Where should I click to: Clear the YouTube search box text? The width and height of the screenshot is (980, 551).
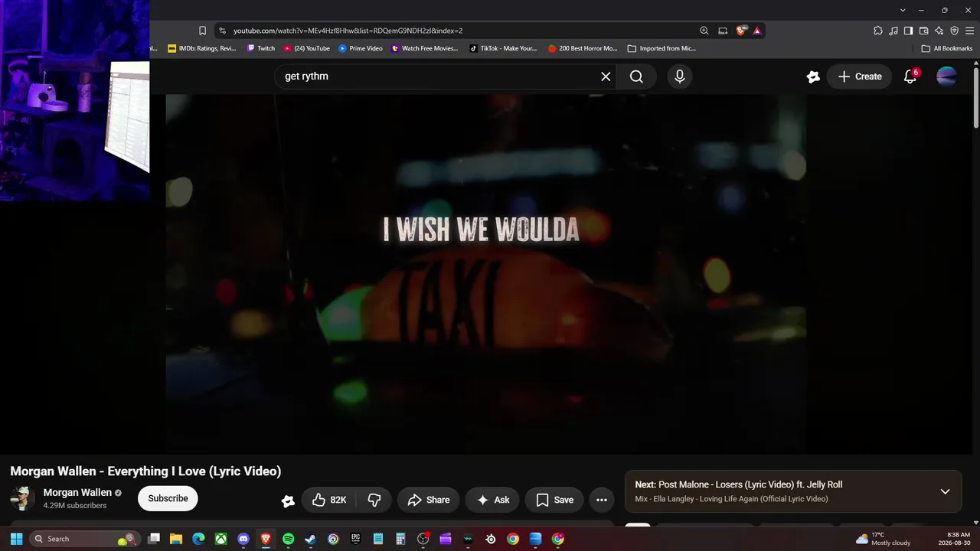[606, 77]
